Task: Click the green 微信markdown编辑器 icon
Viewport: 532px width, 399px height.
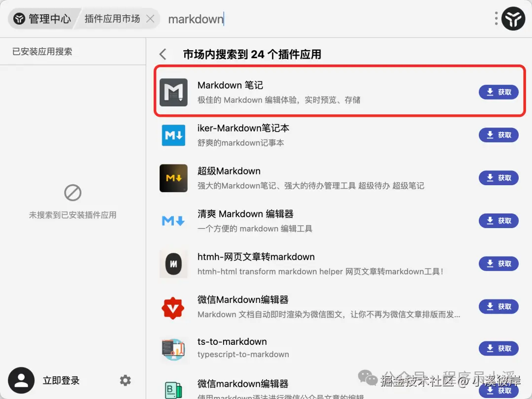Action: 173,390
